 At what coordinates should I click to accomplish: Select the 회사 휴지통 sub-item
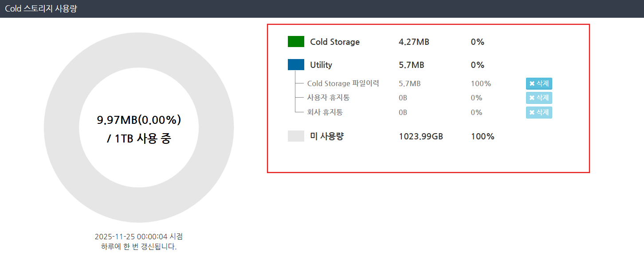click(325, 112)
